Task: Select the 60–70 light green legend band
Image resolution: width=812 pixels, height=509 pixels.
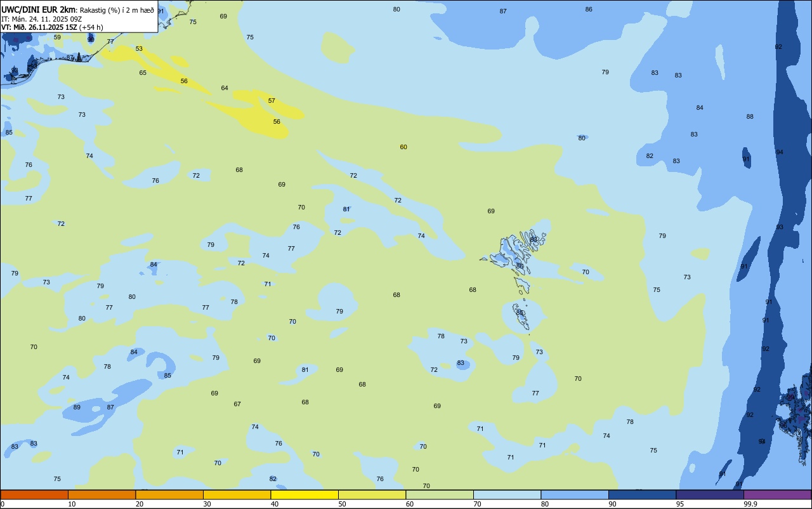Action: (440, 494)
